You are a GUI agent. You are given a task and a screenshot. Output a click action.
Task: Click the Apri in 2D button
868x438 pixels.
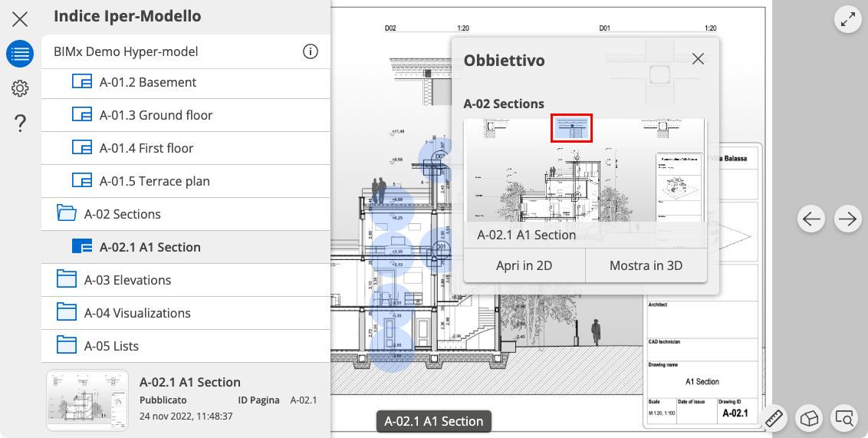point(524,266)
